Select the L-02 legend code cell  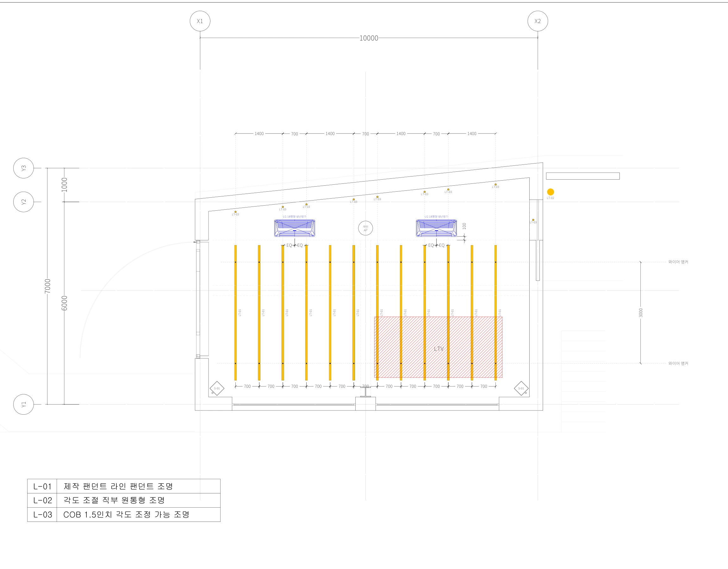click(x=42, y=500)
